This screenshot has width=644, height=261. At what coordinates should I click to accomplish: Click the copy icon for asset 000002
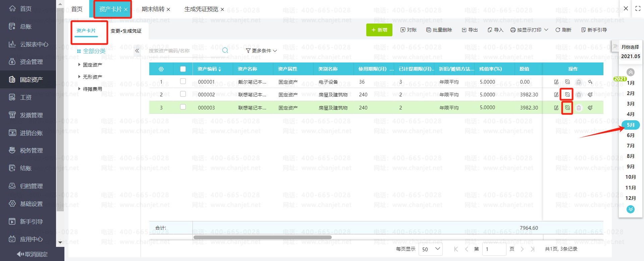[x=567, y=95]
